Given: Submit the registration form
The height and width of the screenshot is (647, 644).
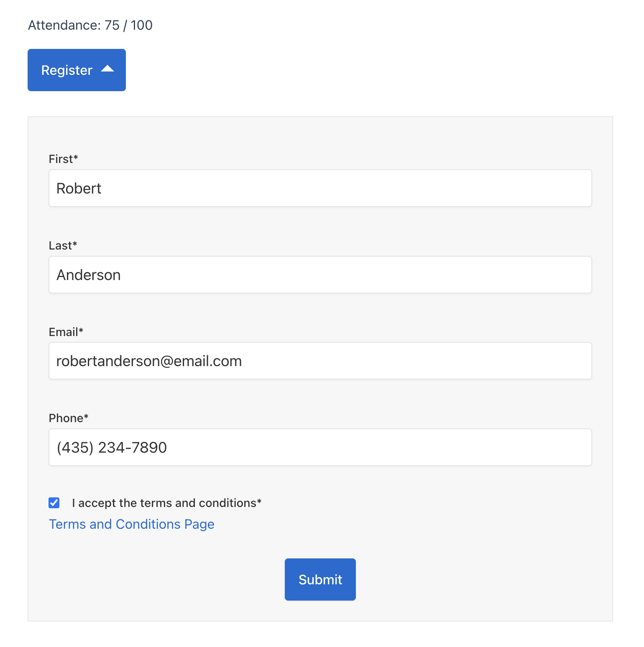Looking at the screenshot, I should [320, 579].
